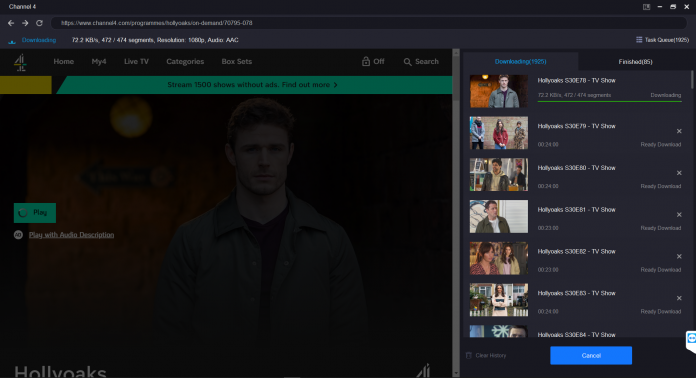
Task: Reload the page with the refresh icon
Action: 40,23
